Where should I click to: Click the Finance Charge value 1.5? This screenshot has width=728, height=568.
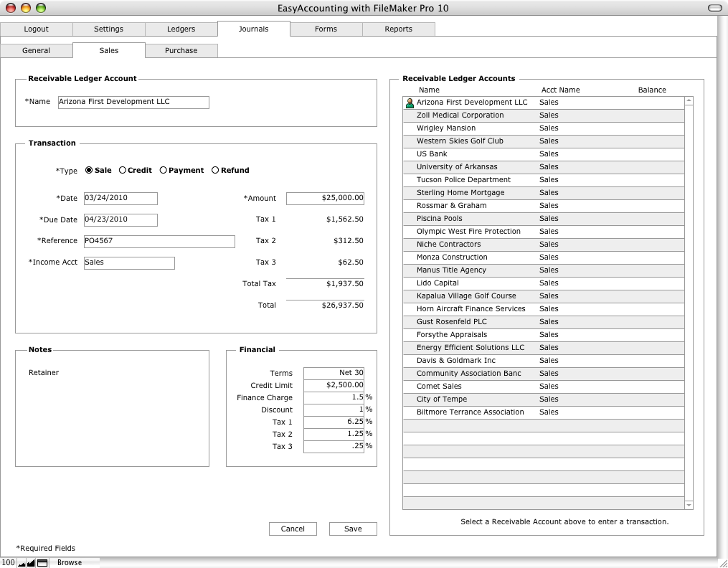[334, 398]
